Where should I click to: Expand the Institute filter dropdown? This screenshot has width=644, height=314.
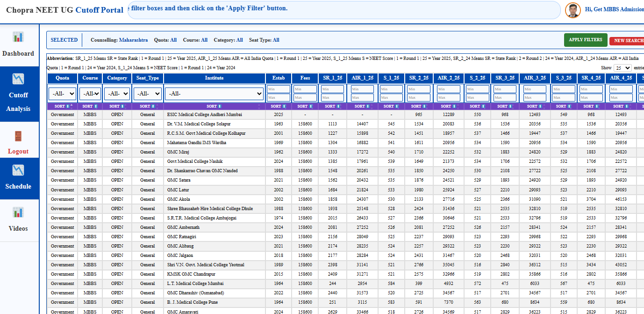pyautogui.click(x=214, y=94)
